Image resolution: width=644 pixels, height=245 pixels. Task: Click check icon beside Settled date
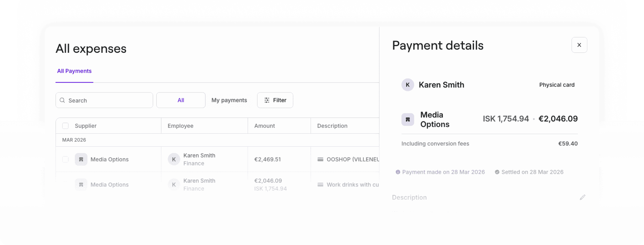click(x=497, y=172)
